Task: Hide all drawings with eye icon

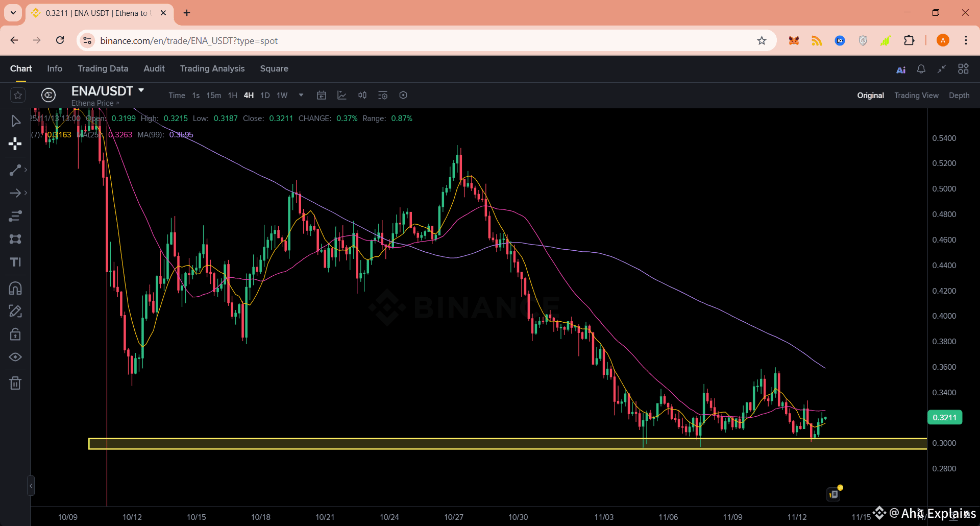Action: click(15, 357)
